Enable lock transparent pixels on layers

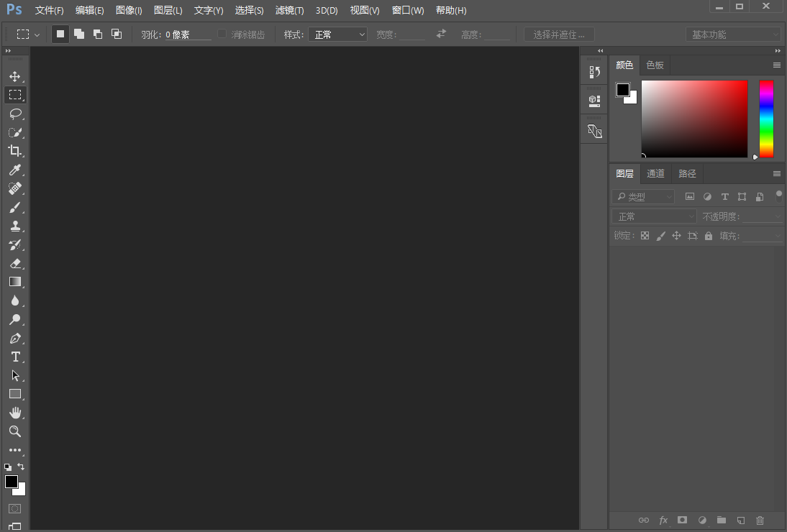click(645, 235)
